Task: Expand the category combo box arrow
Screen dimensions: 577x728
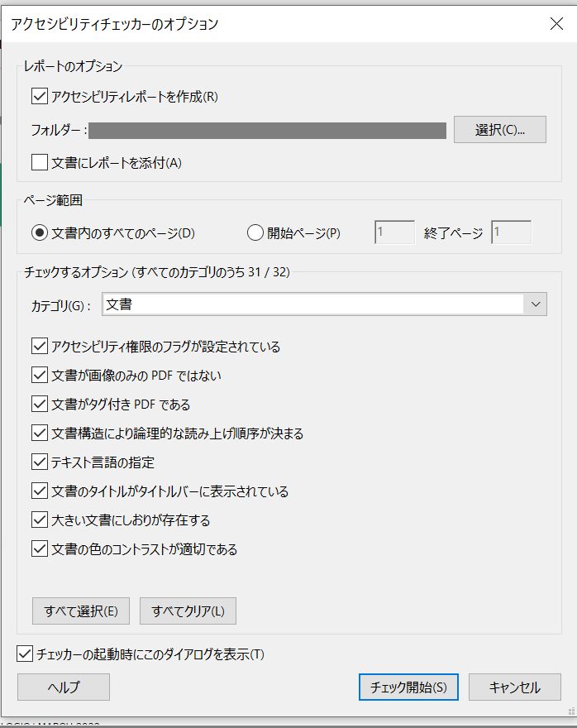Action: [x=536, y=304]
